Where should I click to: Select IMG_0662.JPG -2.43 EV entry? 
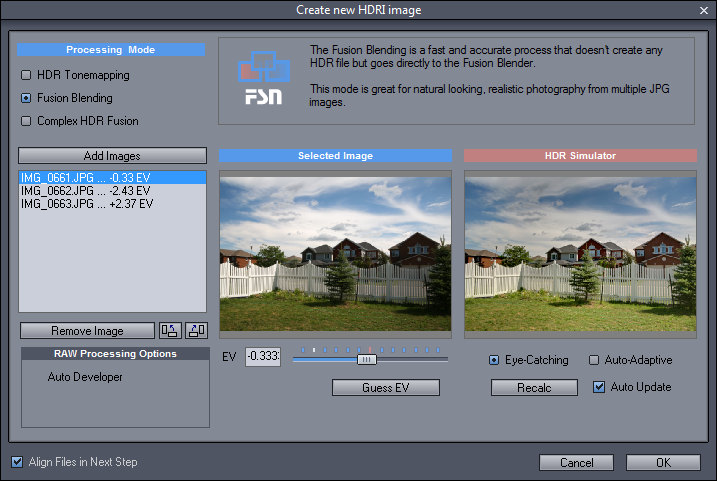pyautogui.click(x=112, y=191)
